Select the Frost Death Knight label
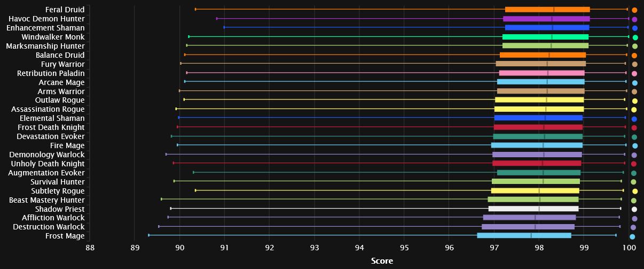 (51, 128)
